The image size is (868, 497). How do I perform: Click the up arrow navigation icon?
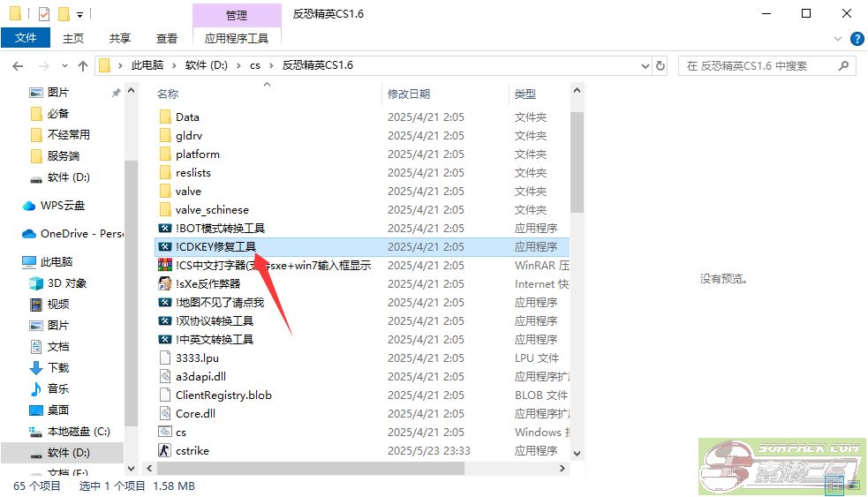(x=83, y=66)
